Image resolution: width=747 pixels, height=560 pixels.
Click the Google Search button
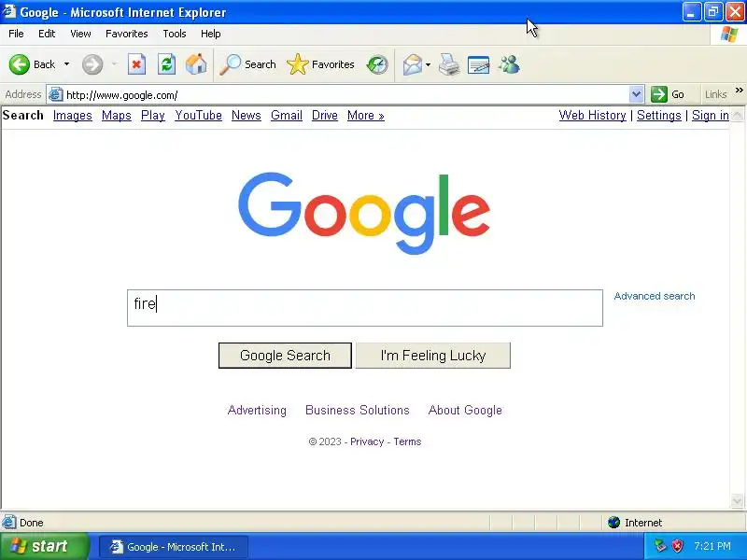pyautogui.click(x=285, y=356)
